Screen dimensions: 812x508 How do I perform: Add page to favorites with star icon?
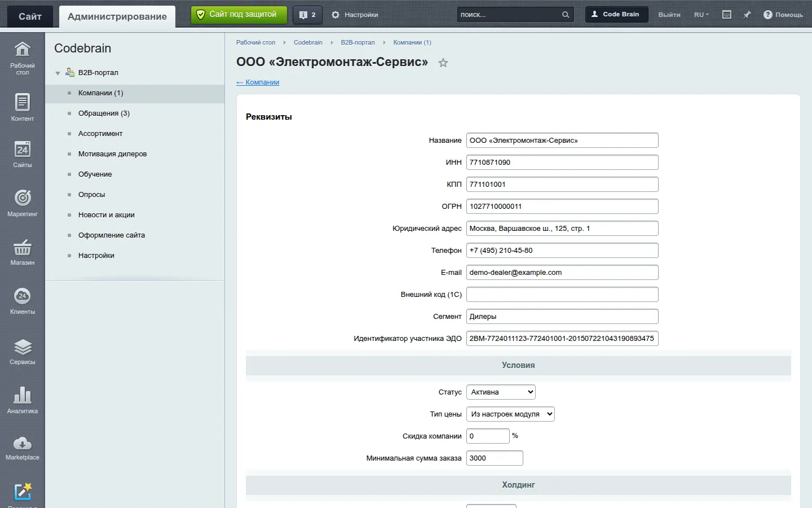[x=443, y=63]
